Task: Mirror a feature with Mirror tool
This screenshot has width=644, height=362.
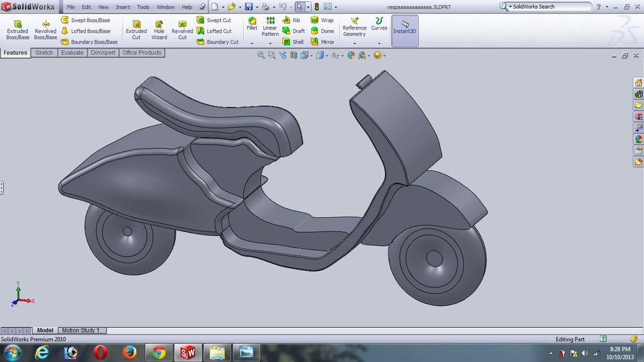Action: click(x=322, y=42)
